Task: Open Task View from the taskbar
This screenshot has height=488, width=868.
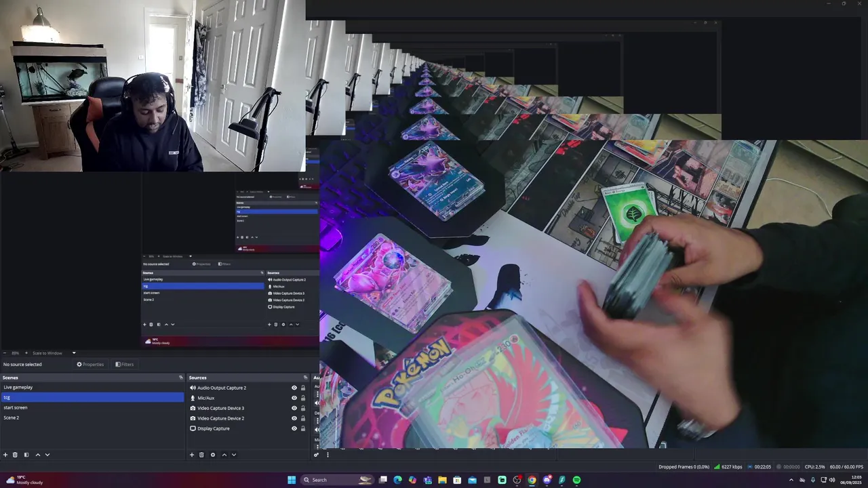Action: click(382, 480)
